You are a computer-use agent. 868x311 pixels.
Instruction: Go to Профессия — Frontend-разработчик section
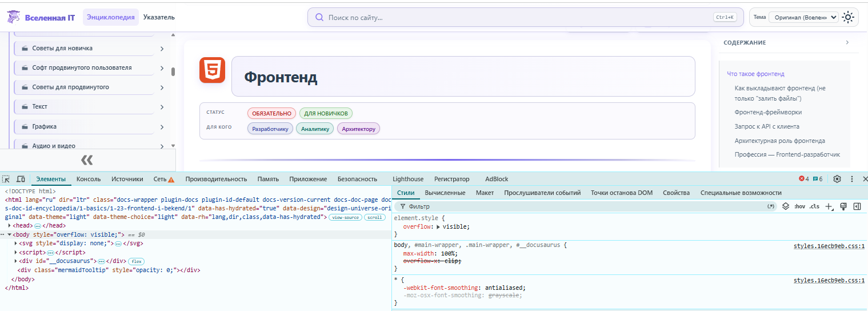787,154
